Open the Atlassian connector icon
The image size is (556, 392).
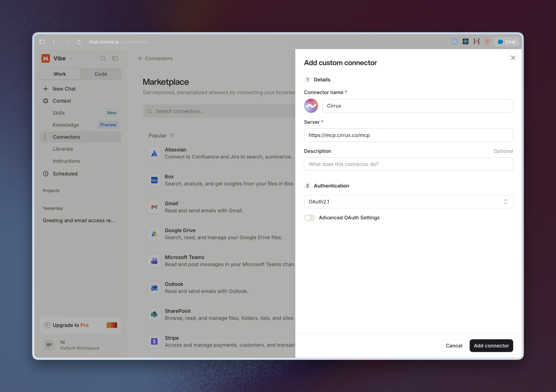[x=154, y=153]
